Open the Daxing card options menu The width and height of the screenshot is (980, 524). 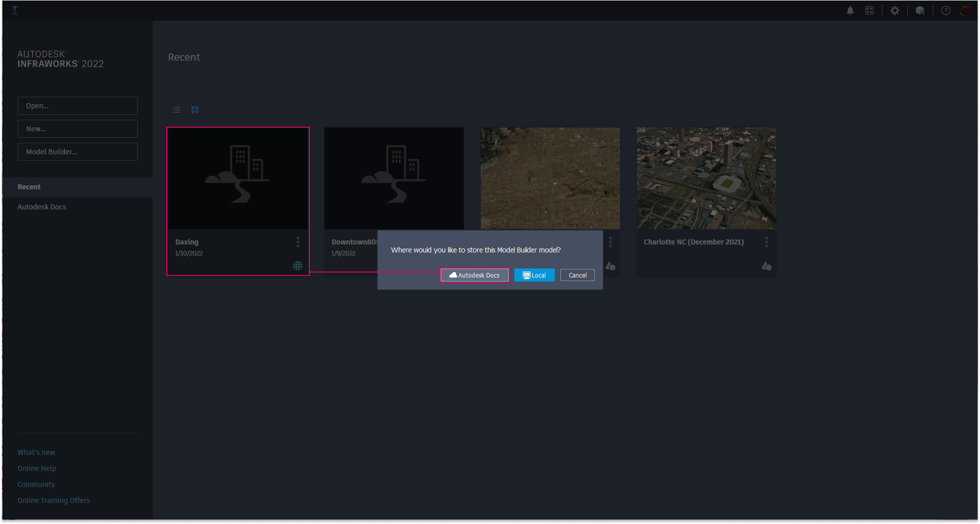point(298,242)
